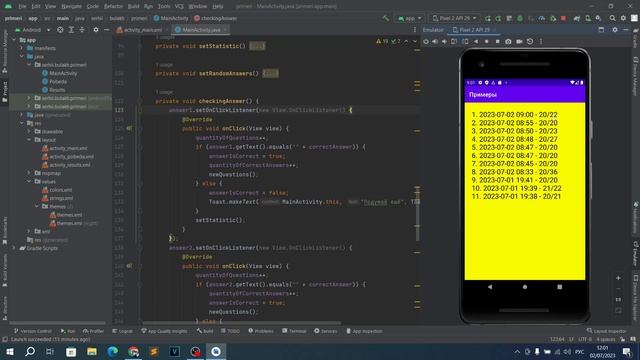Open activity_results.xml in project tree
The height and width of the screenshot is (360, 640).
(x=70, y=165)
